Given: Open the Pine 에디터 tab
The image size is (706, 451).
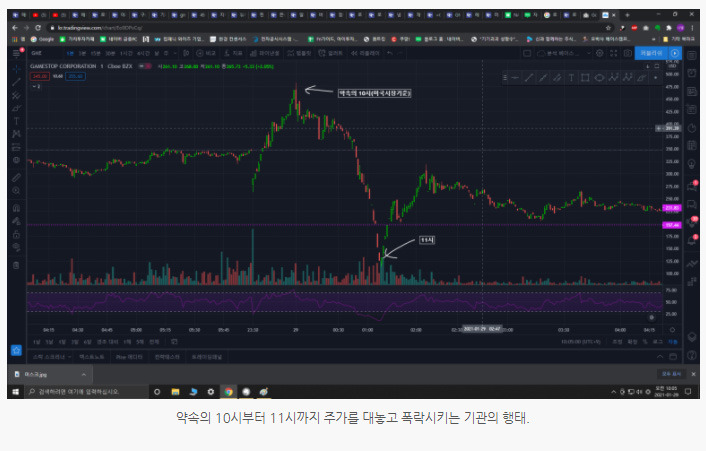Looking at the screenshot, I should point(129,357).
